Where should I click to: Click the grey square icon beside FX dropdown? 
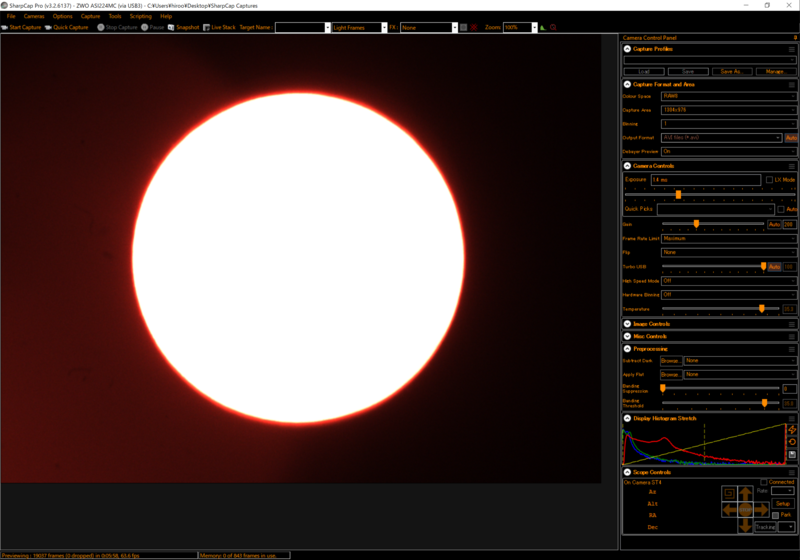point(463,28)
